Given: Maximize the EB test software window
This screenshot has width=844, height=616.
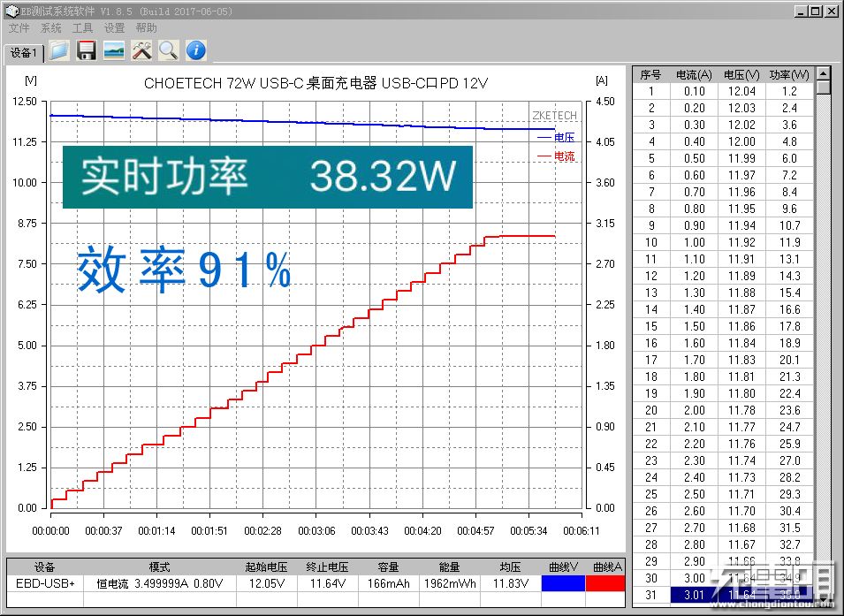Looking at the screenshot, I should 815,11.
